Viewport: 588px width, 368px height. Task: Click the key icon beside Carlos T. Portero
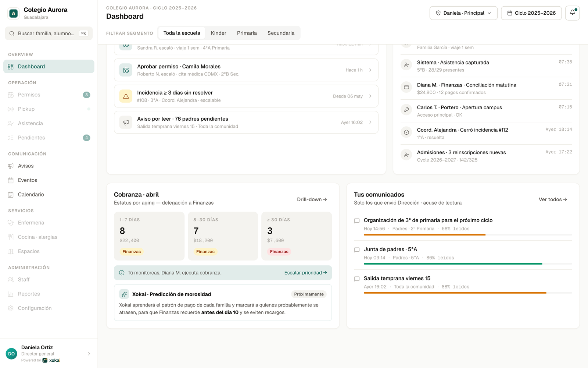pos(406,110)
